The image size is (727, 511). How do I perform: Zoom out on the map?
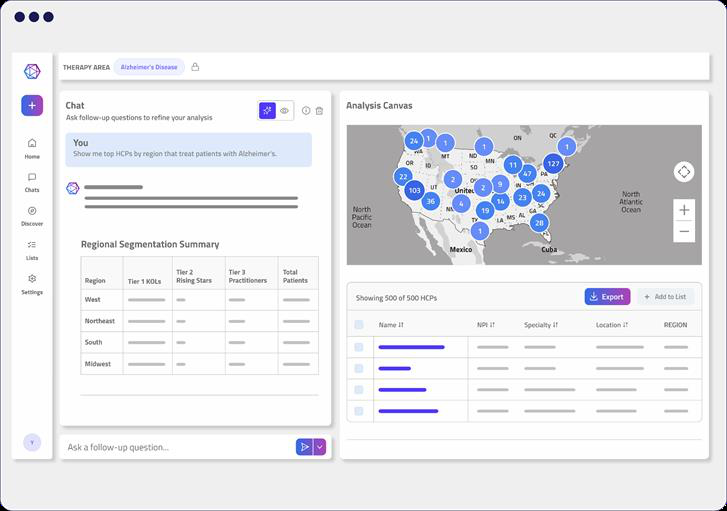tap(684, 231)
